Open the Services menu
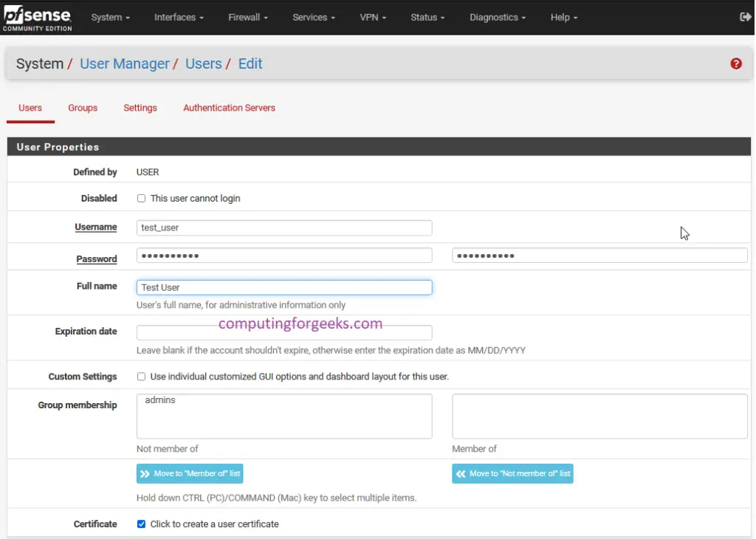 313,18
